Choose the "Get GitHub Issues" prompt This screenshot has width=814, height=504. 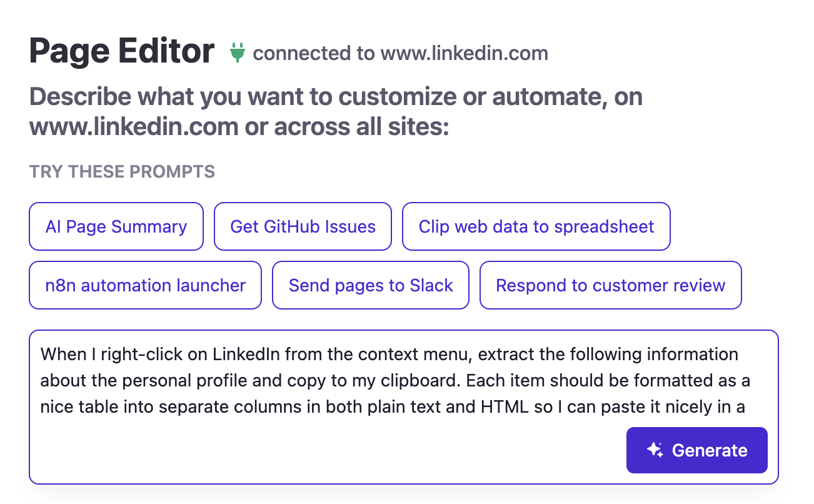(303, 226)
